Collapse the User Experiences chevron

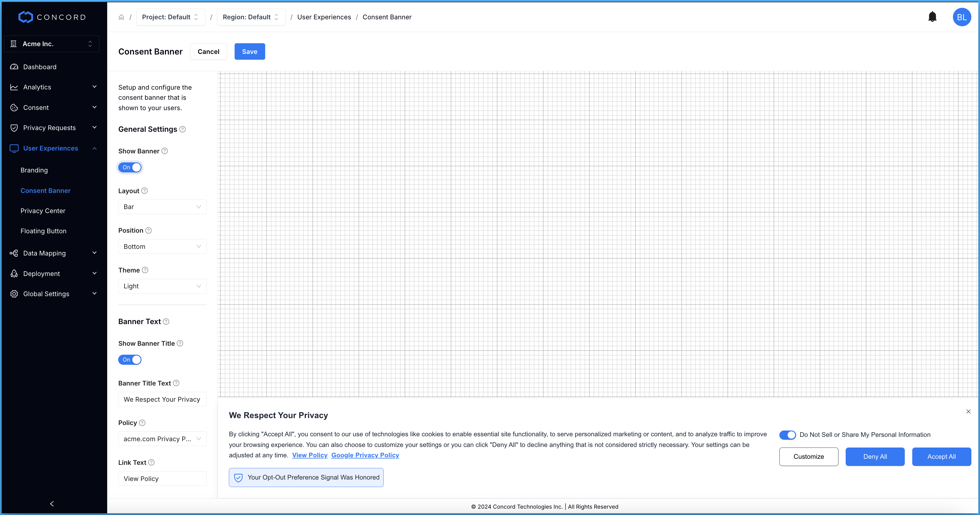95,148
